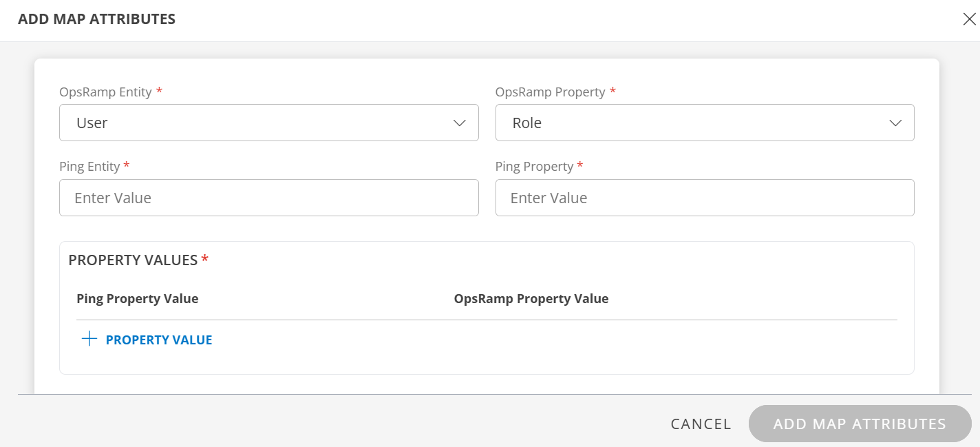The height and width of the screenshot is (447, 980).
Task: Click the chevron arrow in OpsRamp Entity field
Action: click(460, 123)
